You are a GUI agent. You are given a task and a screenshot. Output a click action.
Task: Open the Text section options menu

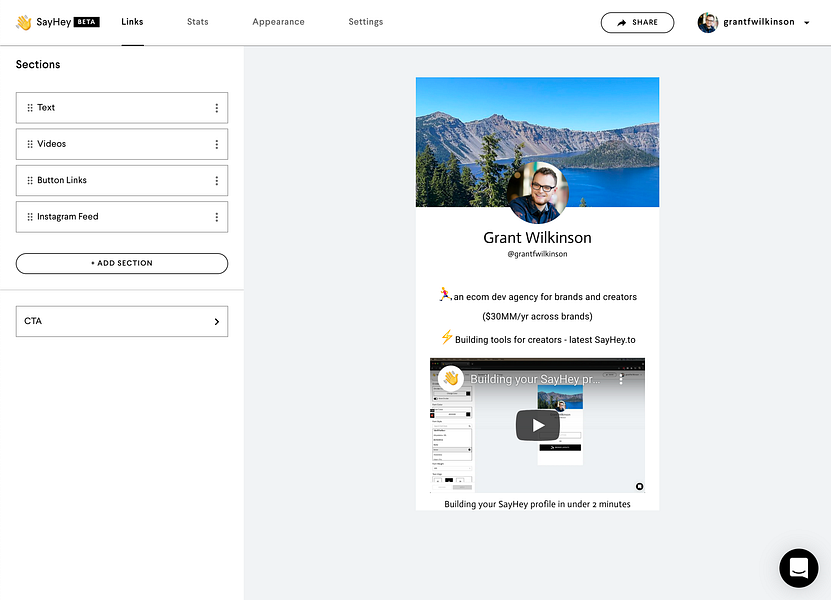coord(216,108)
